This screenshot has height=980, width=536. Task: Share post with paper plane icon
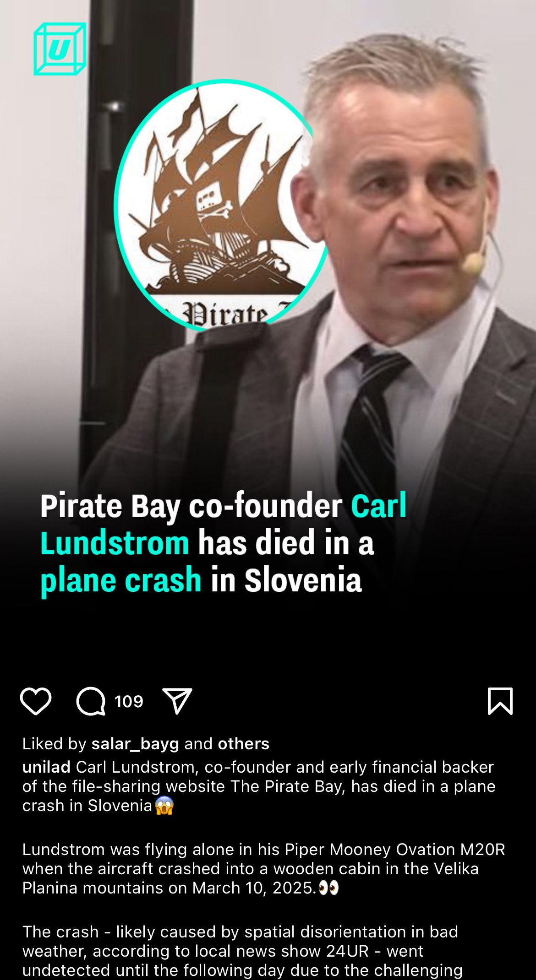(177, 701)
